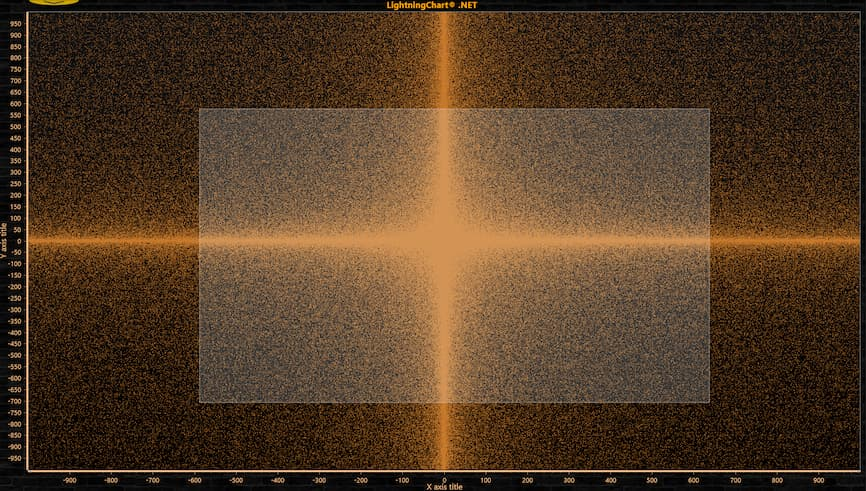Image resolution: width=866 pixels, height=491 pixels.
Task: Click the 500 tick label on the Y axis
Action: tap(17, 126)
